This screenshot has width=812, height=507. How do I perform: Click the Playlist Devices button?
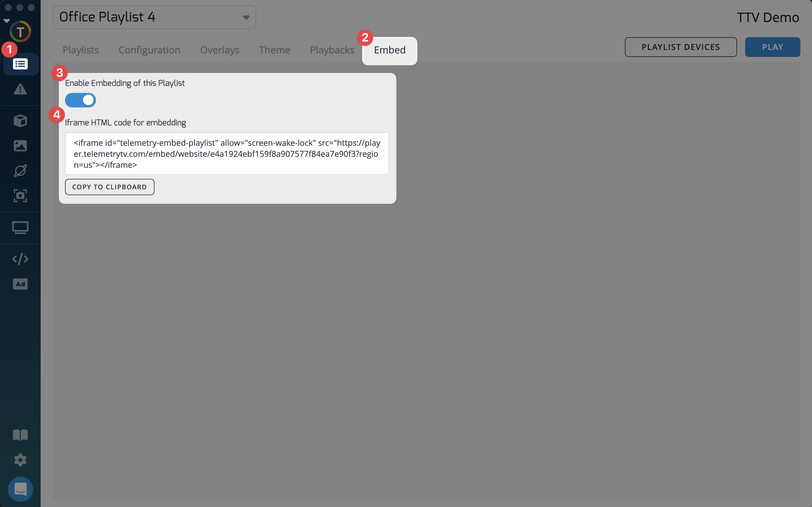click(x=680, y=47)
